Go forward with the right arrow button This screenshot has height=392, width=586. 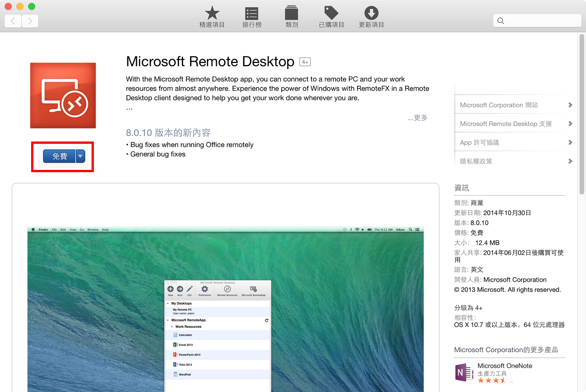[30, 21]
